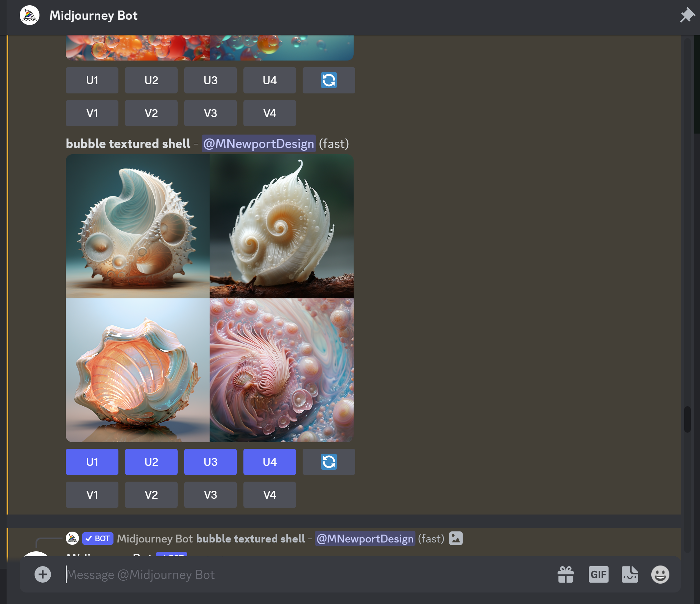Image resolution: width=700 pixels, height=604 pixels.
Task: Upscale bubble image two with U2
Action: point(151,80)
